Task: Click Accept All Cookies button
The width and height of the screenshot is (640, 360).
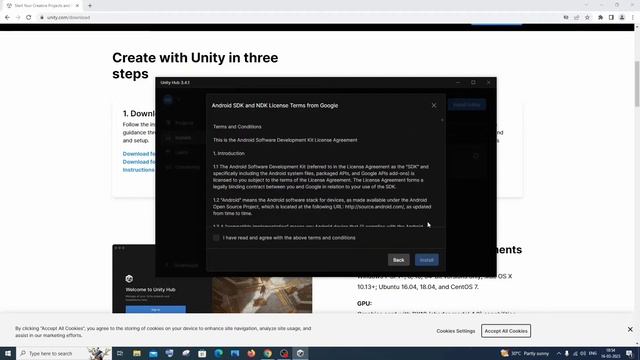Action: [x=506, y=331]
